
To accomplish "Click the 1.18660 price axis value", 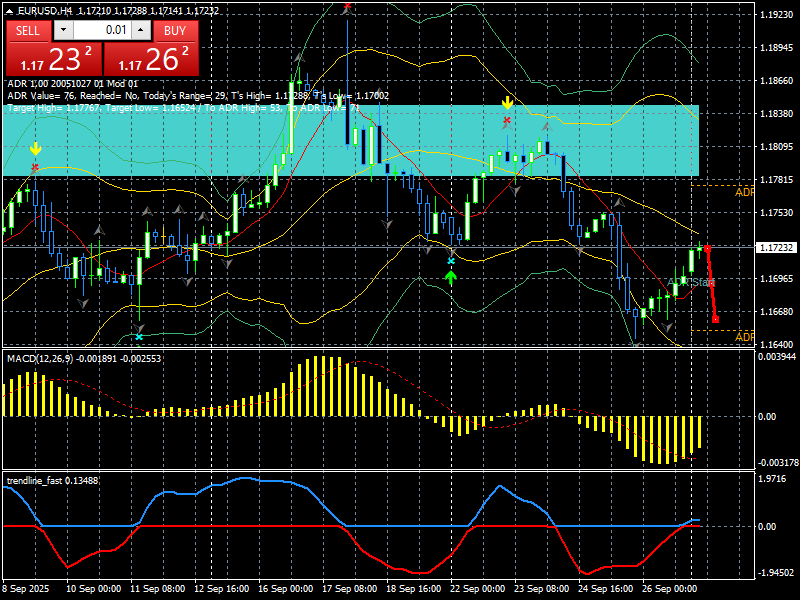I will (777, 81).
